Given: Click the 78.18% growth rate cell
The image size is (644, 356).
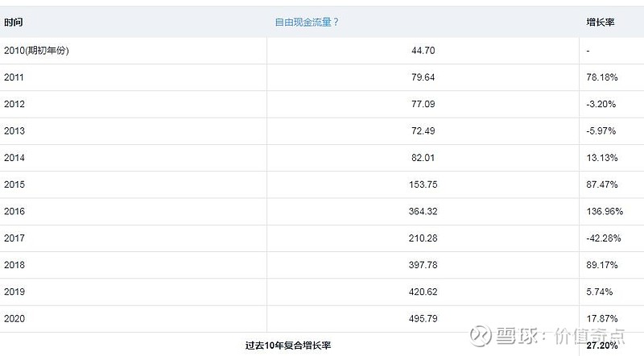Looking at the screenshot, I should [x=601, y=77].
